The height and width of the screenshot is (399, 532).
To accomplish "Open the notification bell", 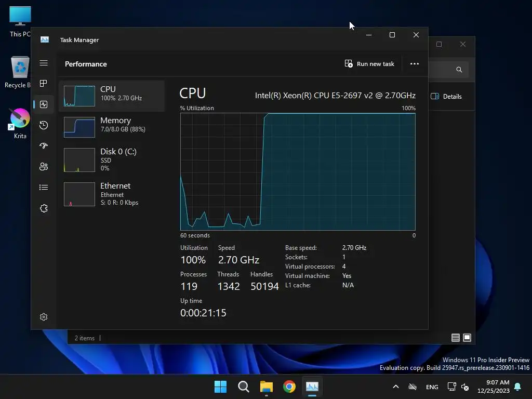I will 518,387.
